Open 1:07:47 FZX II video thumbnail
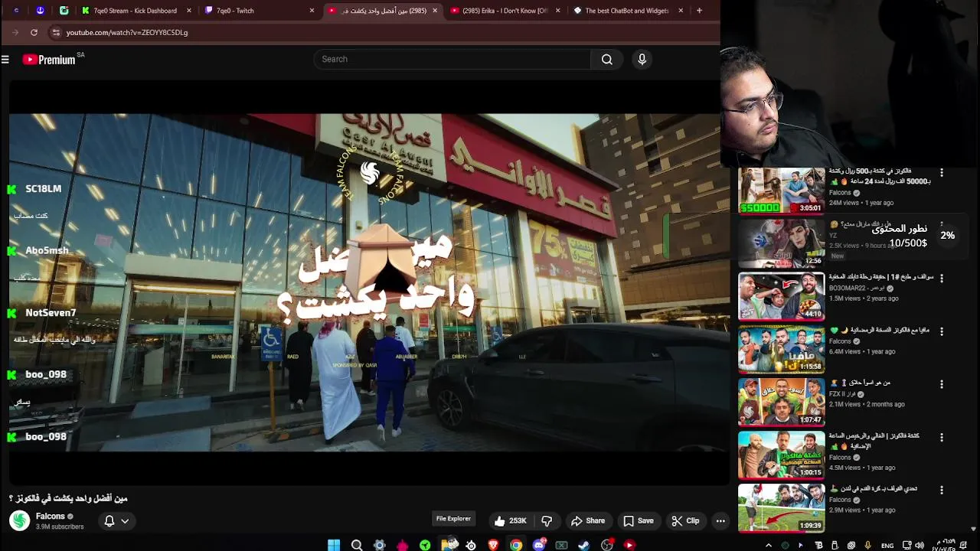 tap(781, 402)
